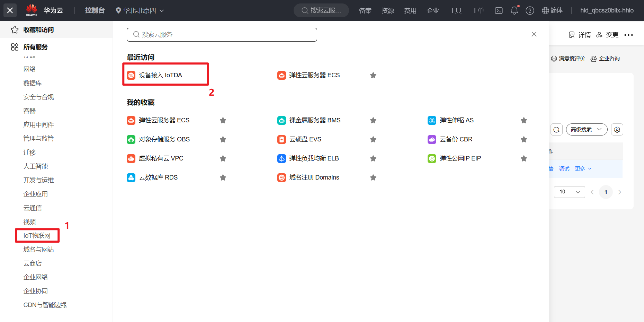The image size is (644, 322).
Task: Click the 虚拟私有云 VPC icon
Action: pyautogui.click(x=131, y=158)
